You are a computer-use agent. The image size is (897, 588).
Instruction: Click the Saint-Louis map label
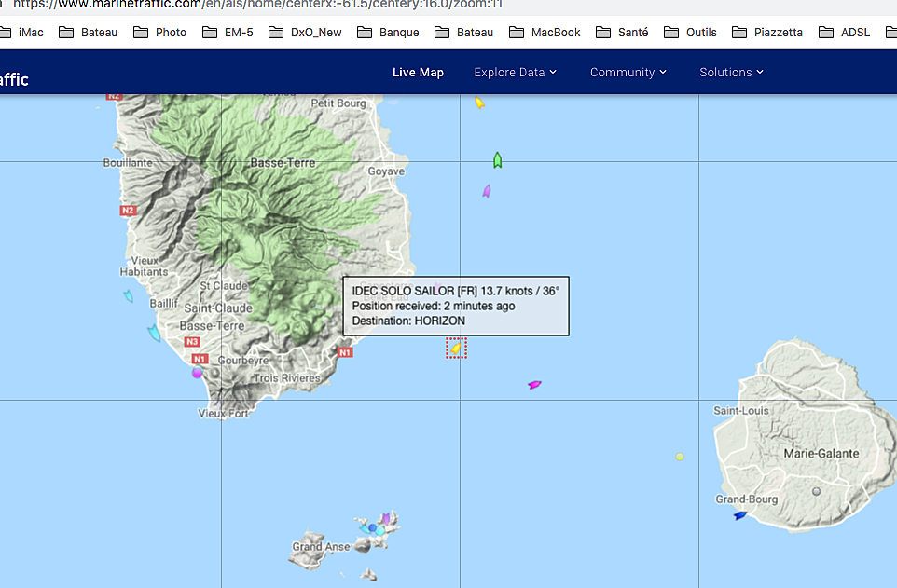741,410
